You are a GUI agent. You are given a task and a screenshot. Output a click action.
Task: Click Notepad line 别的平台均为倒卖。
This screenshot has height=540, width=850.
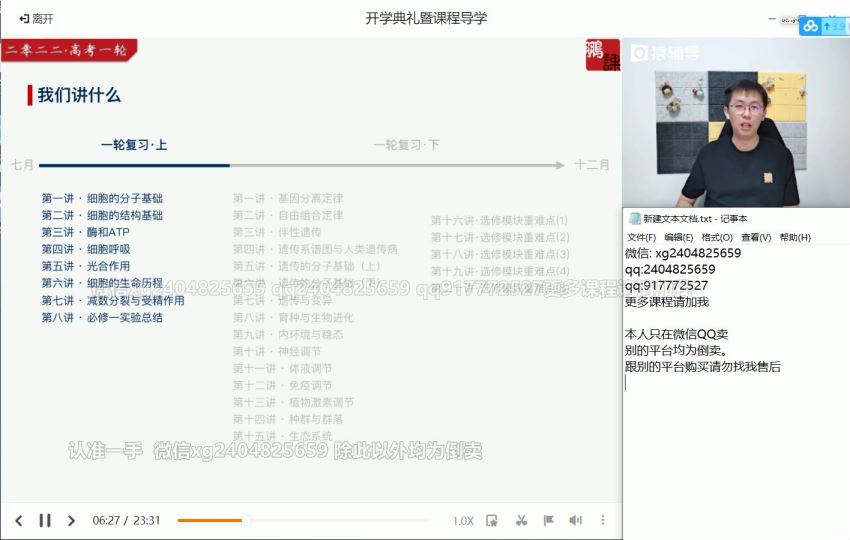point(676,350)
